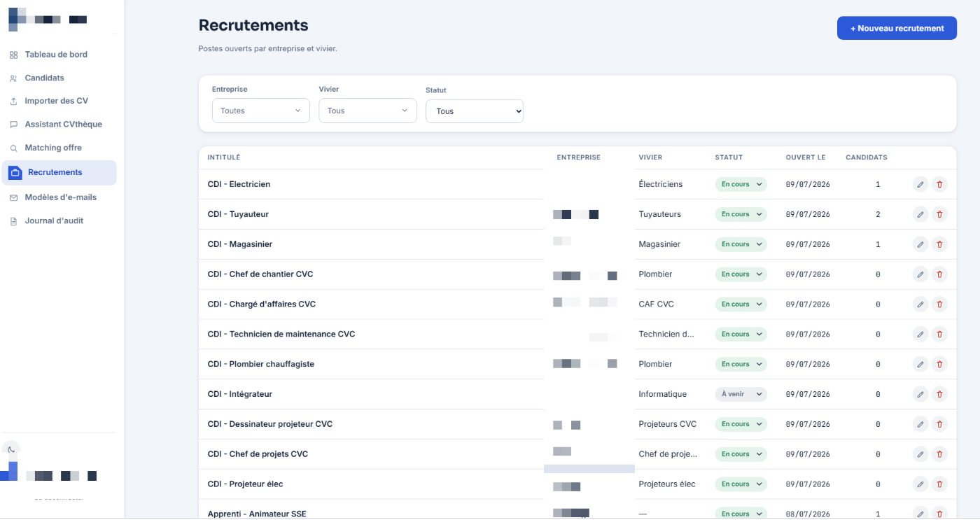Edit the CDI - Electricien recruitment with pencil icon
The image size is (980, 520).
pos(920,185)
